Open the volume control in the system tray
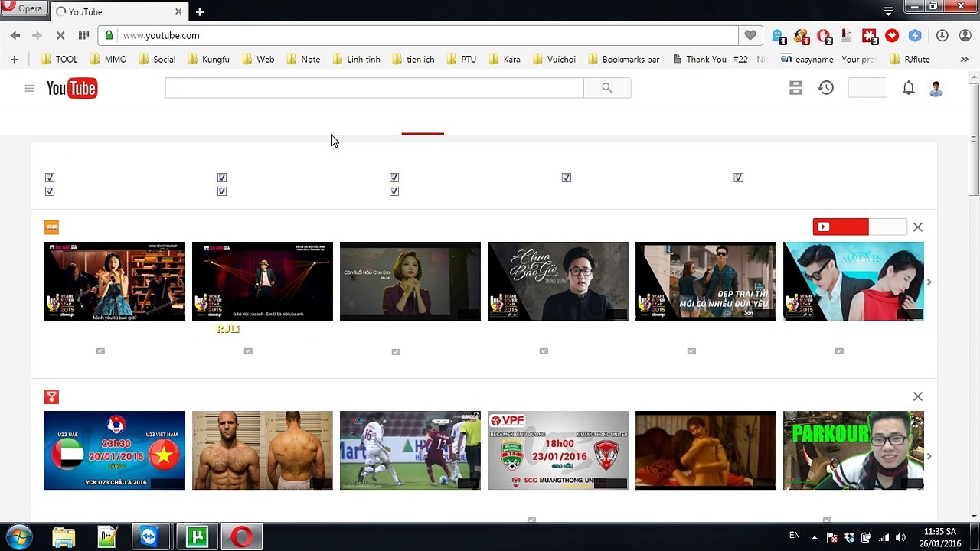Screen dimensions: 980x551 coord(900,536)
